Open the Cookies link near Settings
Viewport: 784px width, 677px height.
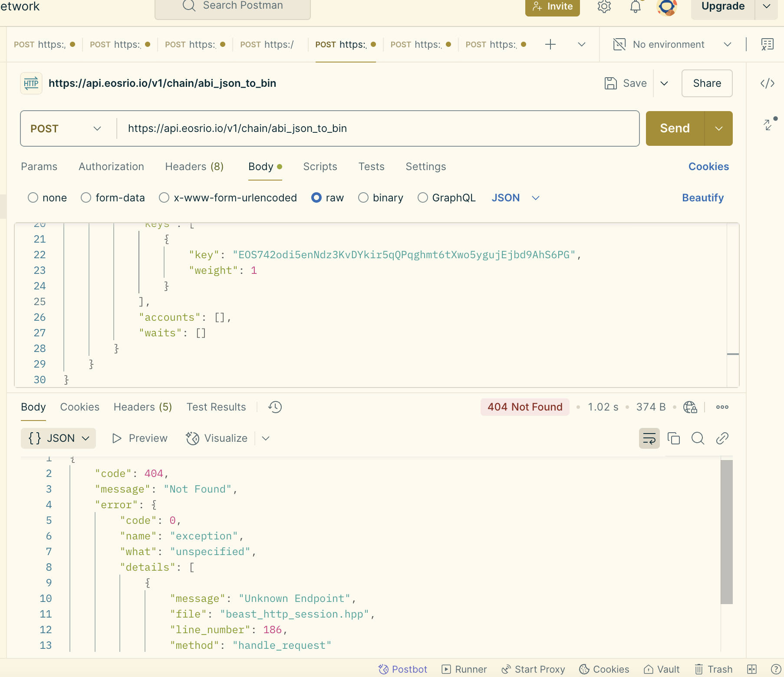point(708,167)
